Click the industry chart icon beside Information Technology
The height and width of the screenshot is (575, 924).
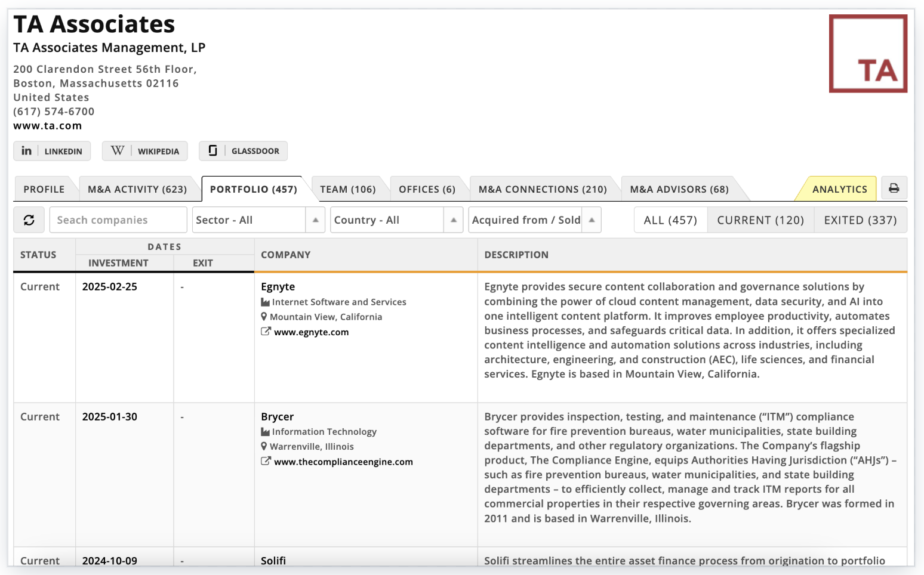point(265,431)
